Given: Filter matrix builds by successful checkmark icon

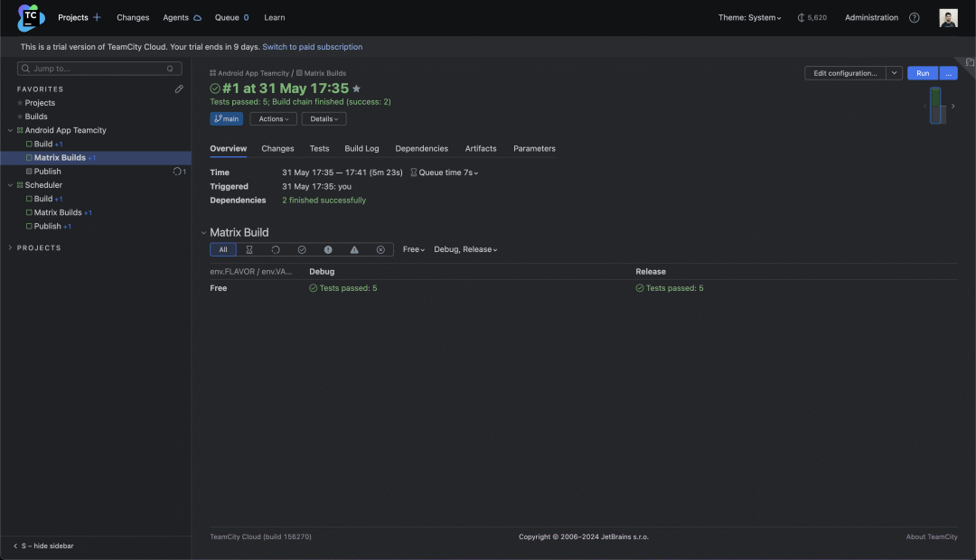Looking at the screenshot, I should (x=302, y=249).
